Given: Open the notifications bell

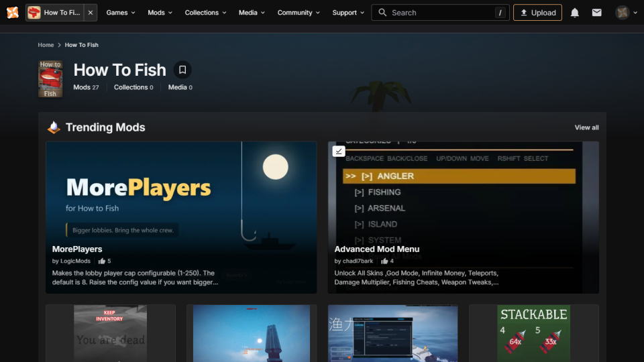Looking at the screenshot, I should (575, 13).
